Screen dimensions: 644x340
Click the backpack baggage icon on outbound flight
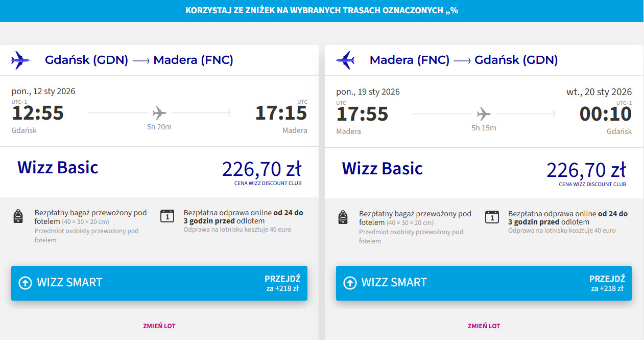coord(18,217)
